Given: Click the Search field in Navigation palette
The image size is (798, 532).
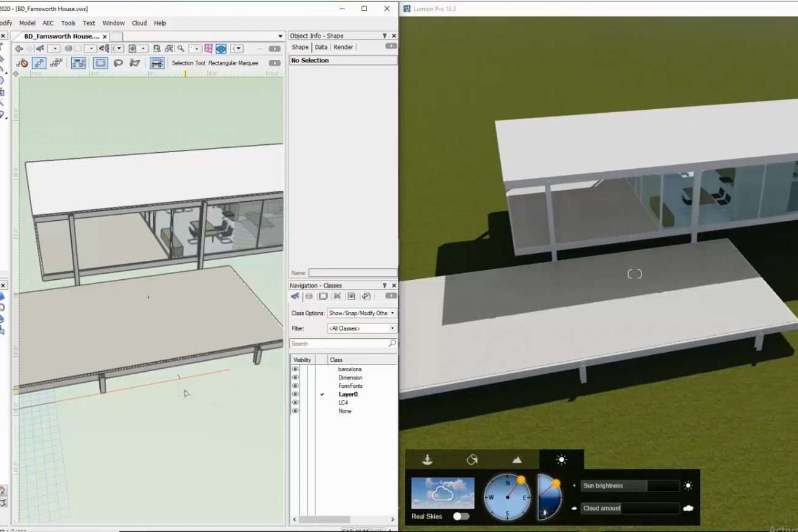Looking at the screenshot, I should pyautogui.click(x=339, y=344).
